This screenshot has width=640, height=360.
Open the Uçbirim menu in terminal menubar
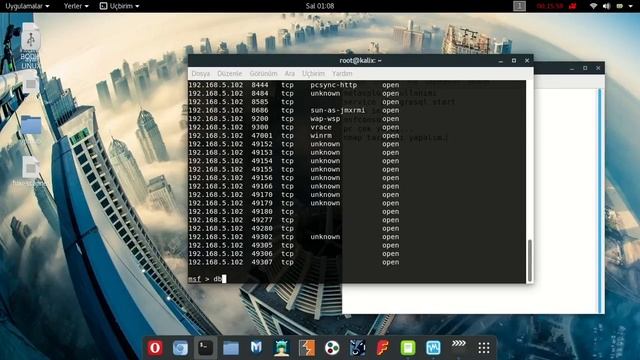313,73
